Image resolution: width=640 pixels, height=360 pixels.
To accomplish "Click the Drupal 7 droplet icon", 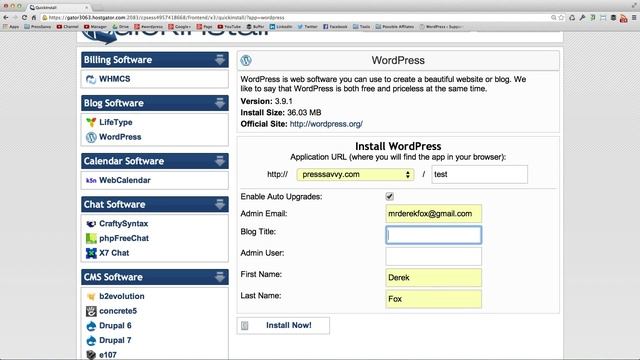I will 91,340.
